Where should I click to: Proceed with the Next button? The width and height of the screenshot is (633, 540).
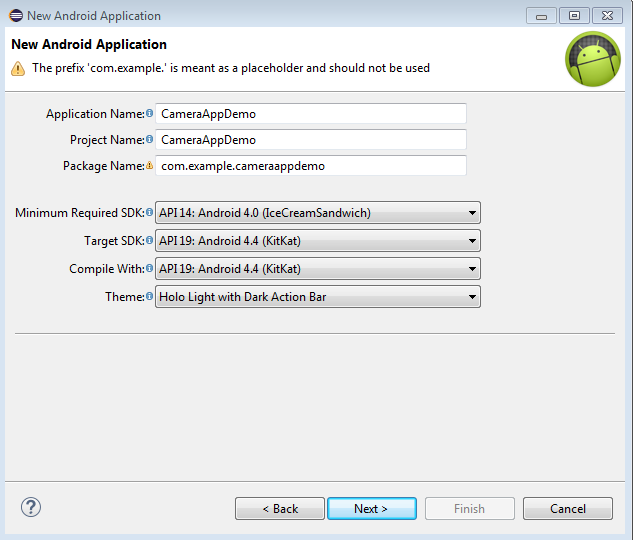[x=372, y=509]
